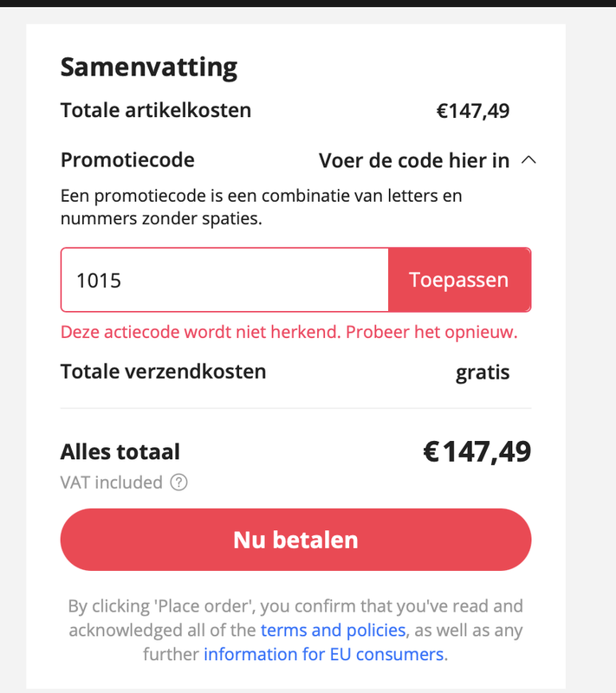Viewport: 616px width, 693px height.
Task: Click the Samenvatting heading
Action: coord(148,67)
